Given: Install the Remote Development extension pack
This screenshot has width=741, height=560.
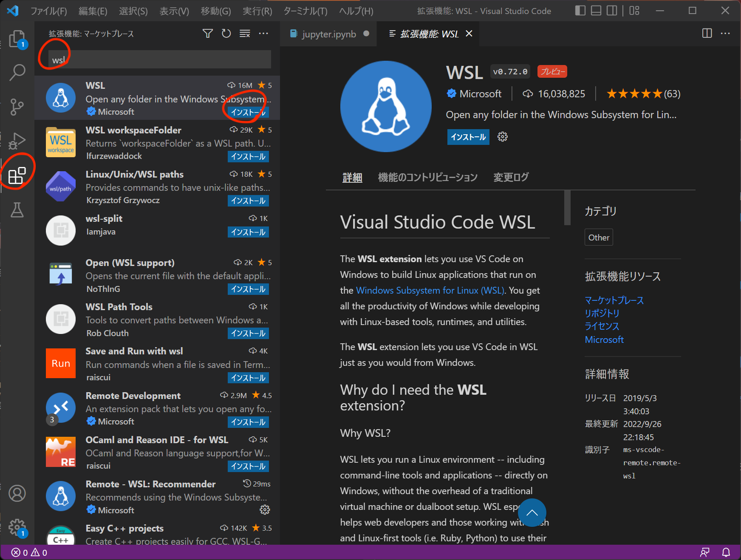Looking at the screenshot, I should 248,422.
